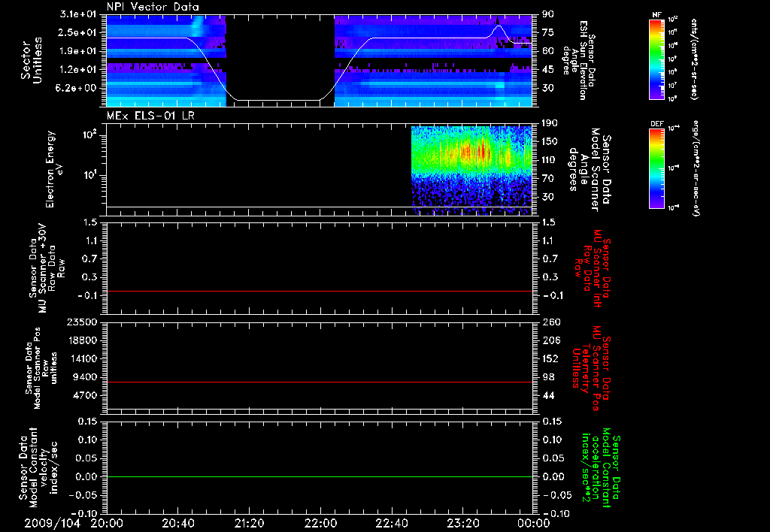The height and width of the screenshot is (532, 770).
Task: Click the 90 degree elevation tick label
Action: click(548, 14)
